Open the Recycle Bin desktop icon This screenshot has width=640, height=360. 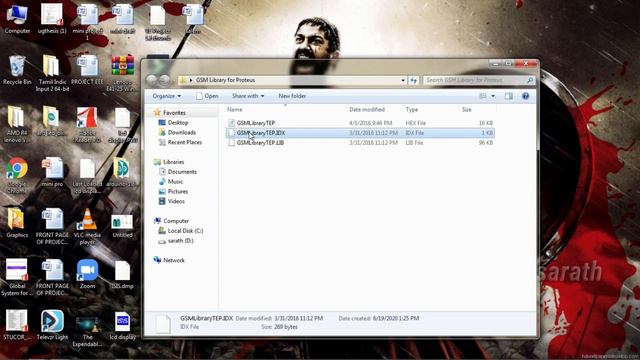[x=17, y=70]
